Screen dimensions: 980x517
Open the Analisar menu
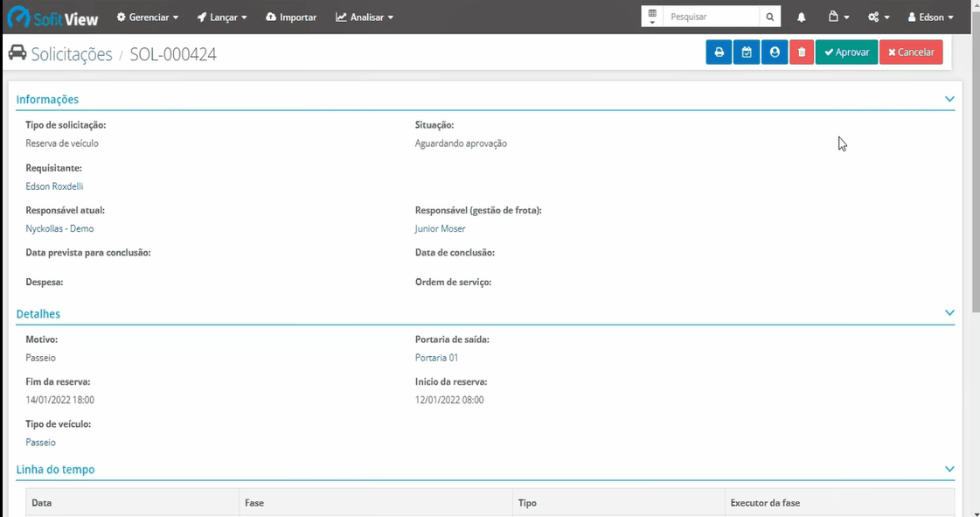pyautogui.click(x=365, y=17)
